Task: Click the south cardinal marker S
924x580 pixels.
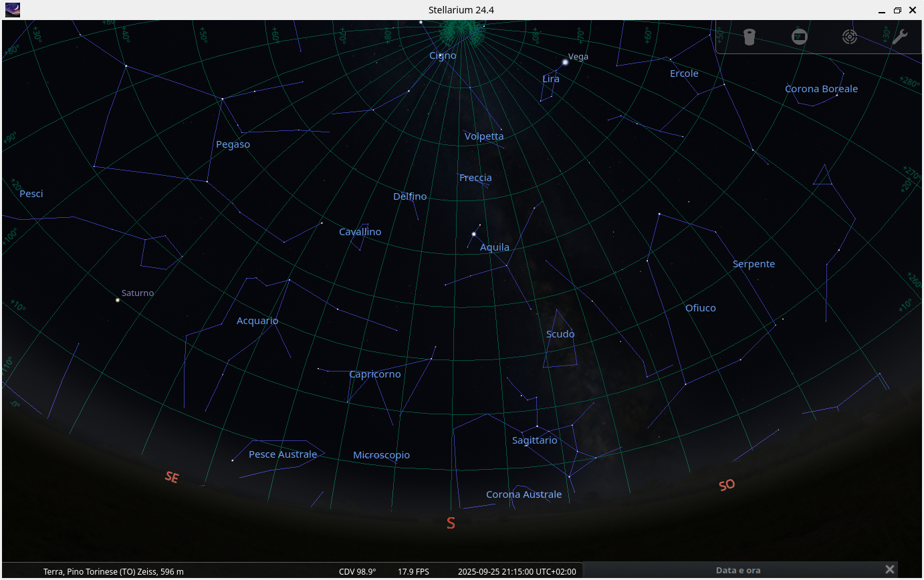Action: [450, 523]
